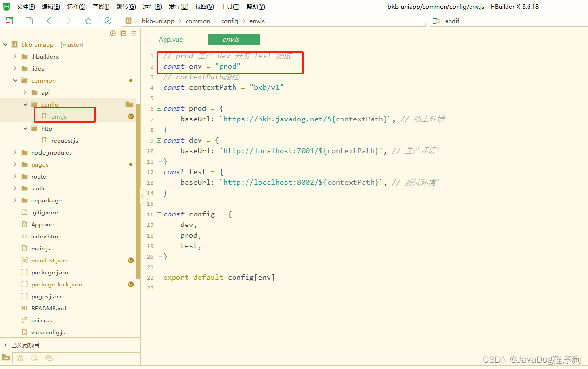This screenshot has height=369, width=588.
Task: Click env.js in the breadcrumb path
Action: tap(257, 21)
